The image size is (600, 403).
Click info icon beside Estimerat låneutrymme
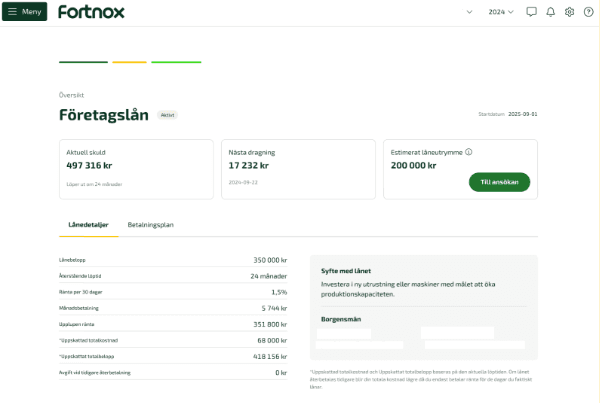(469, 152)
